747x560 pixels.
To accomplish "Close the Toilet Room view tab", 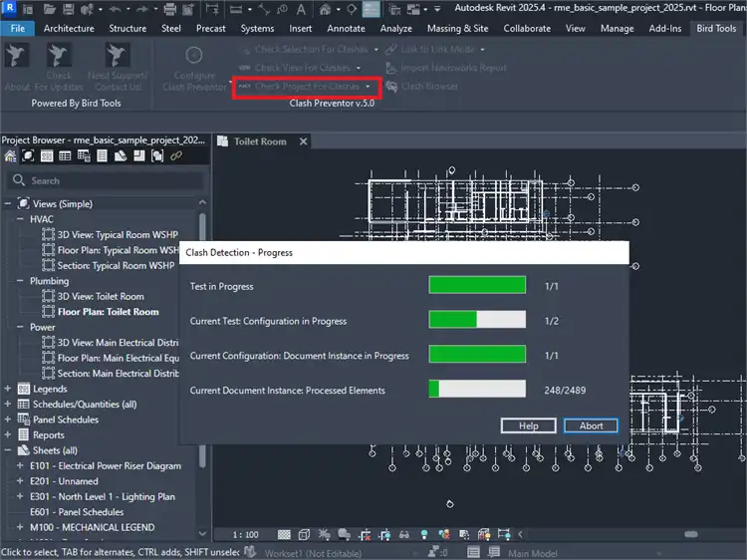I will point(302,141).
